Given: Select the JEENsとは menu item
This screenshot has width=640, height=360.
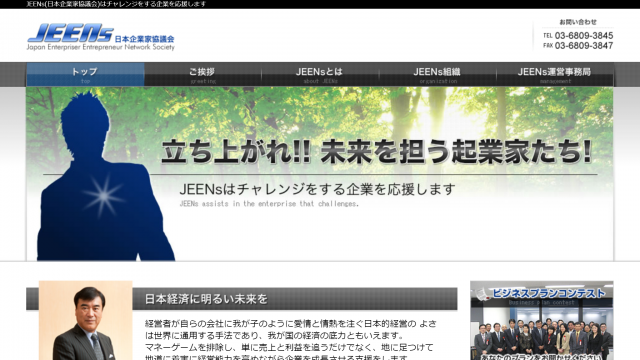Looking at the screenshot, I should point(320,74).
